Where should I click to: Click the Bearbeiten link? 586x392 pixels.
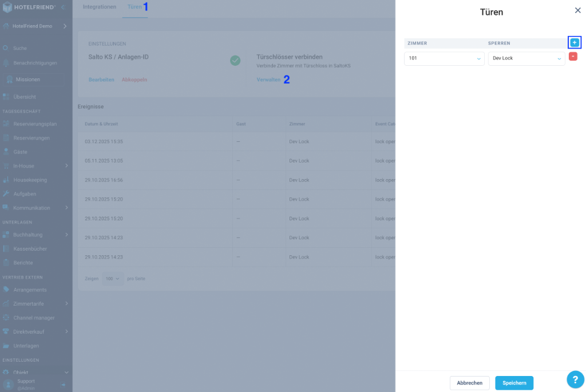(101, 80)
